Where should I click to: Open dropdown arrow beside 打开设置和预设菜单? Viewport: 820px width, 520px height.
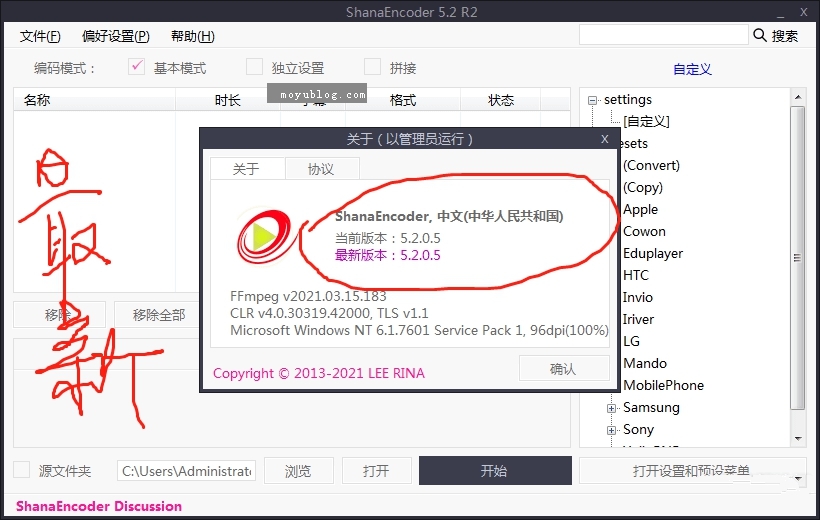[798, 478]
